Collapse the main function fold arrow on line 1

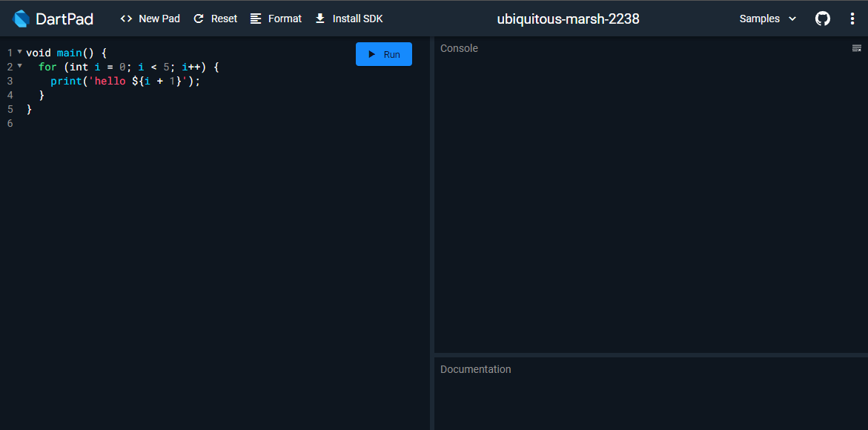click(20, 52)
